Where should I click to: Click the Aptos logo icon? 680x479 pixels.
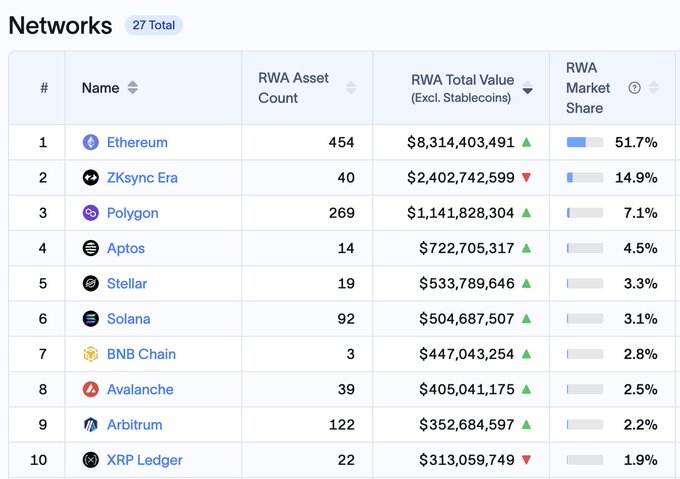click(90, 248)
